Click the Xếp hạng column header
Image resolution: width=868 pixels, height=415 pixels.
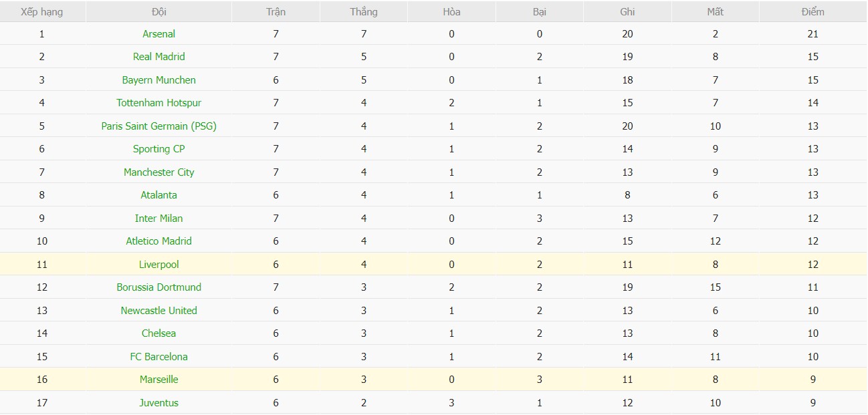click(42, 12)
